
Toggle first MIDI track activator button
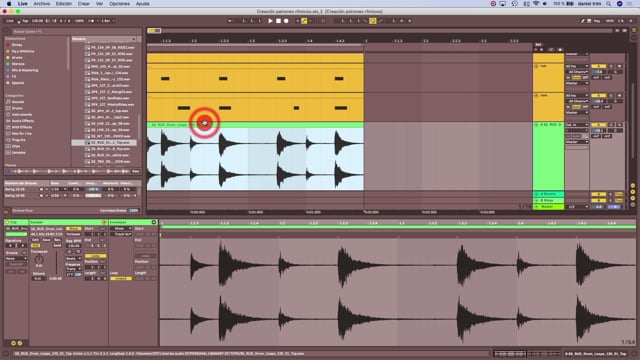click(598, 66)
